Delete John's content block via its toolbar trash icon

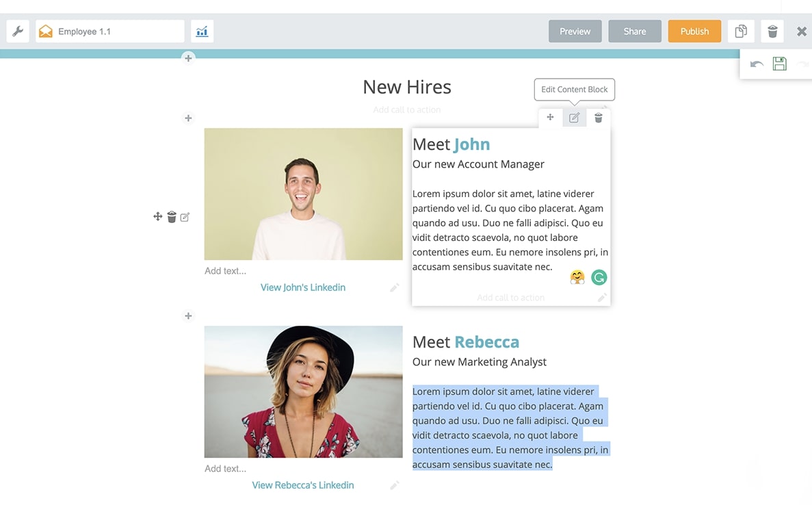click(598, 117)
